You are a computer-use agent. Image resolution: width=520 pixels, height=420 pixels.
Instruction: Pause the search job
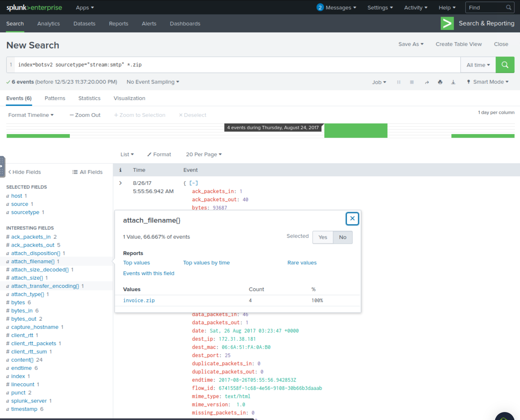[399, 82]
